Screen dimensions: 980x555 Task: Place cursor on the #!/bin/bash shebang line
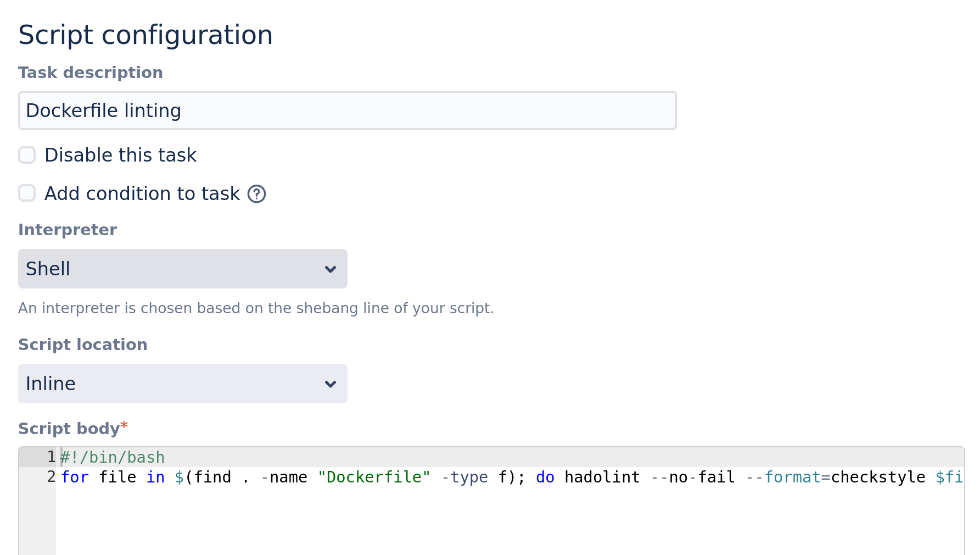(113, 457)
